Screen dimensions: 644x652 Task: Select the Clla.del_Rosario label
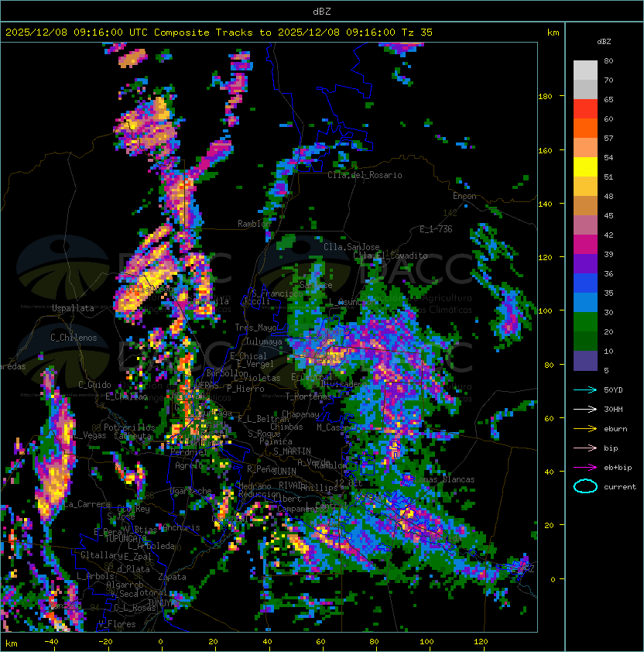click(365, 175)
